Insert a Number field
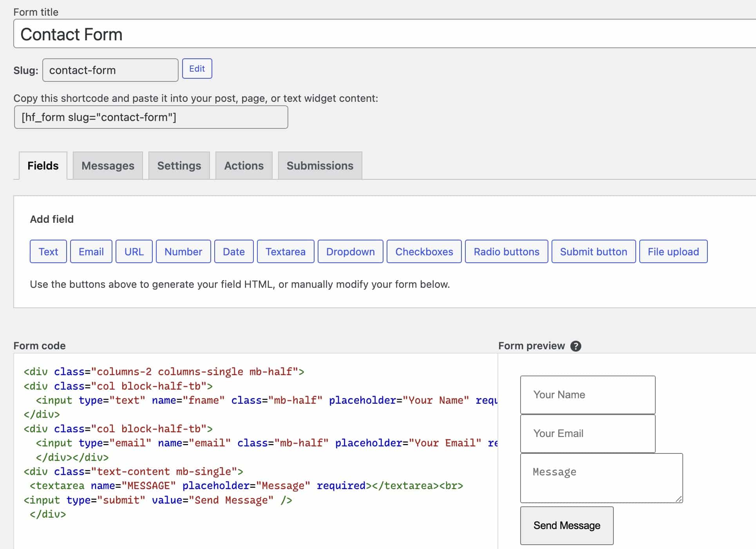The image size is (756, 549). coord(183,251)
